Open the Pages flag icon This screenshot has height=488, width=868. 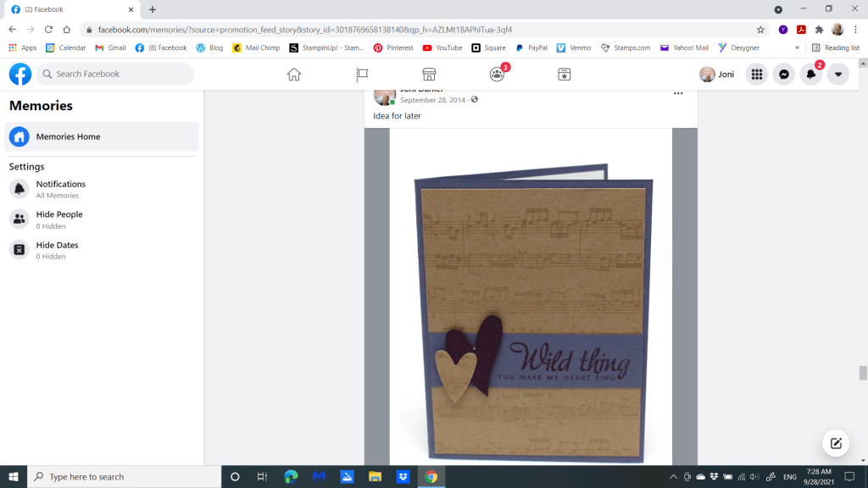coord(362,75)
